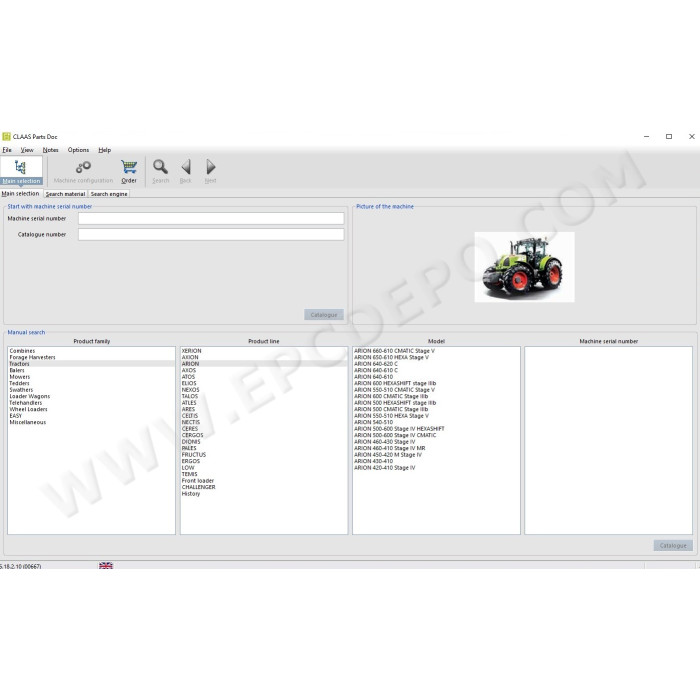Switch to the Search material tab
This screenshot has width=700, height=700.
(65, 194)
